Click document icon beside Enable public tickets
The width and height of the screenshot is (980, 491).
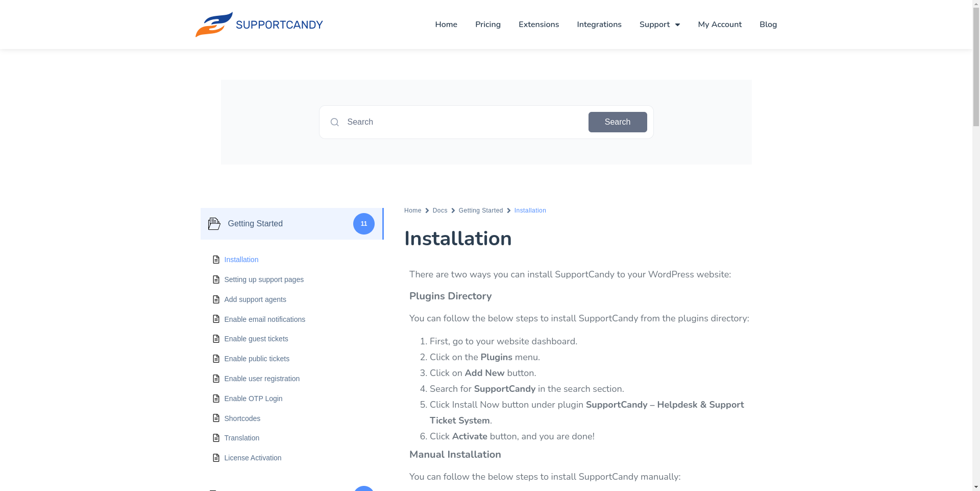click(216, 359)
